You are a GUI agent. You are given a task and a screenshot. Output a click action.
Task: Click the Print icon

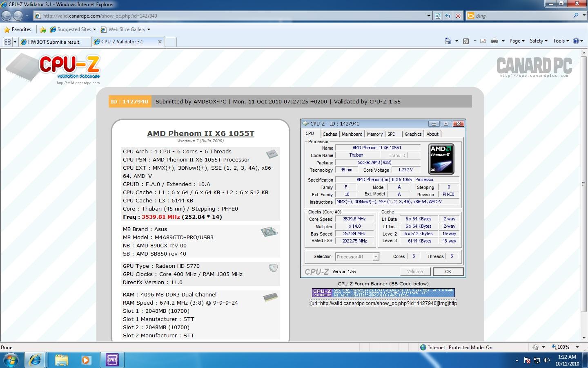[494, 41]
